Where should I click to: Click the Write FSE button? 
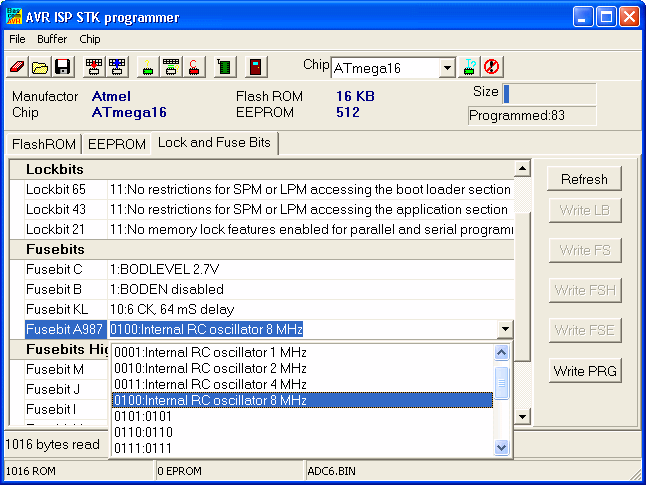pyautogui.click(x=584, y=330)
